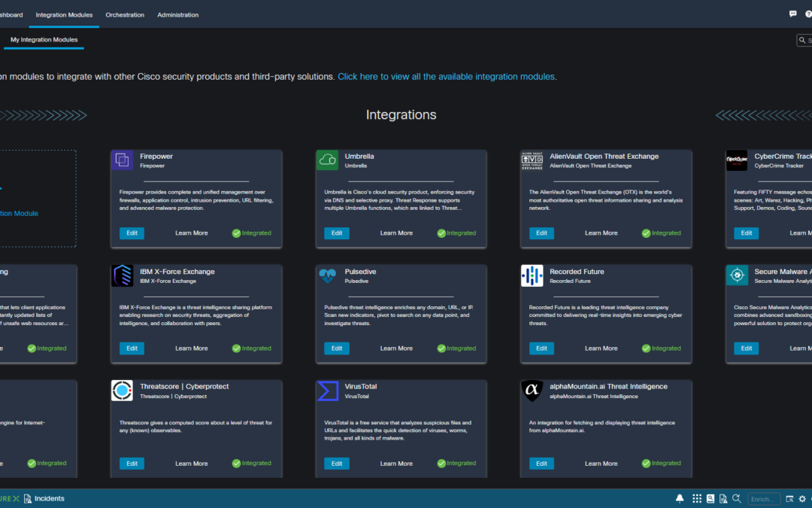
Task: Click into the Enrich input field
Action: (764, 499)
